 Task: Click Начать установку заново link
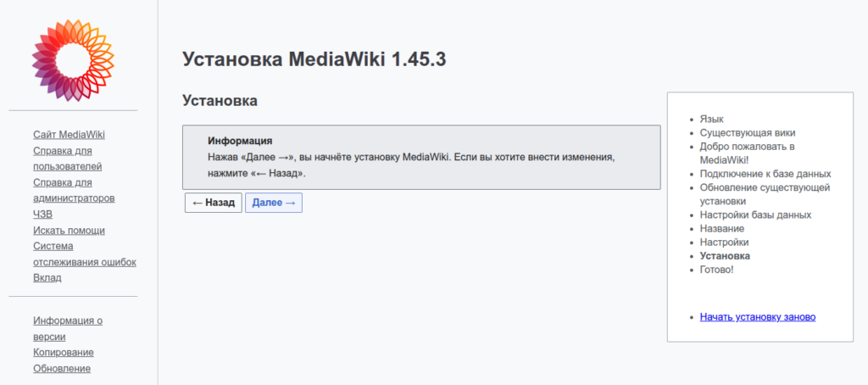point(758,317)
